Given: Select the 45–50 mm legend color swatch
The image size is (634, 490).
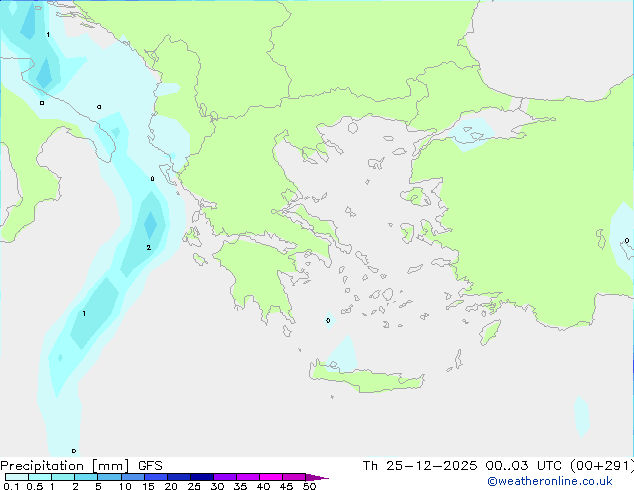Looking at the screenshot, I should 294,477.
